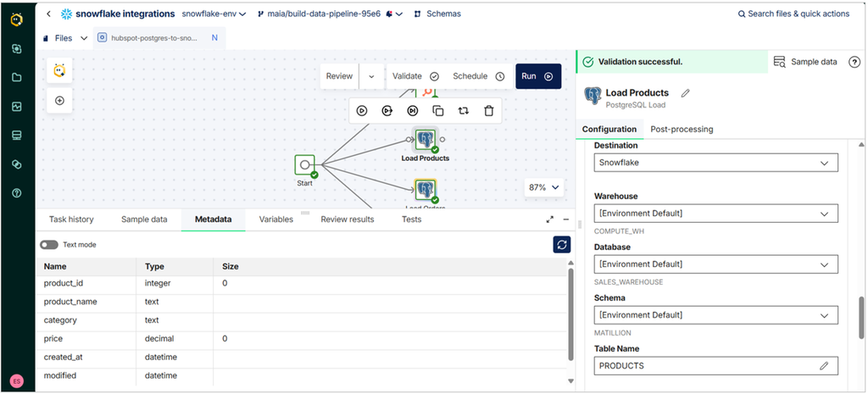The image size is (868, 394).
Task: Click the loop arrows icon in component toolbar
Action: coord(464,111)
